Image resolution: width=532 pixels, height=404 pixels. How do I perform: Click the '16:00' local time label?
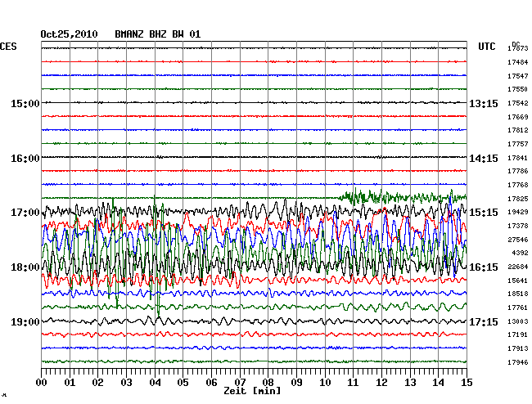(25, 159)
